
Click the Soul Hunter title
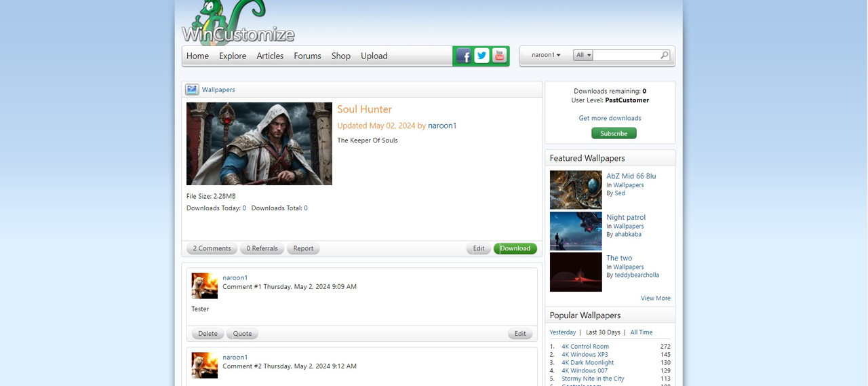pos(365,109)
